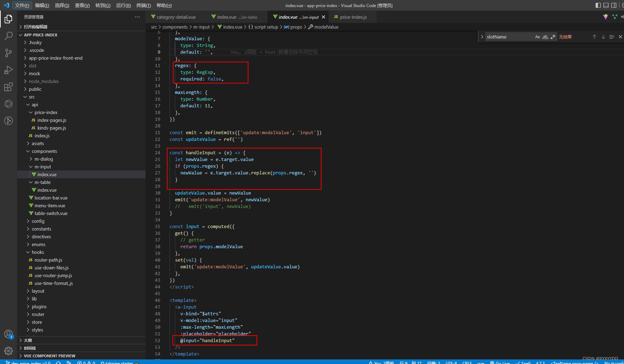Viewport: 624px width, 364px height.
Task: Click the VS Code logo icon
Action: [6, 5]
